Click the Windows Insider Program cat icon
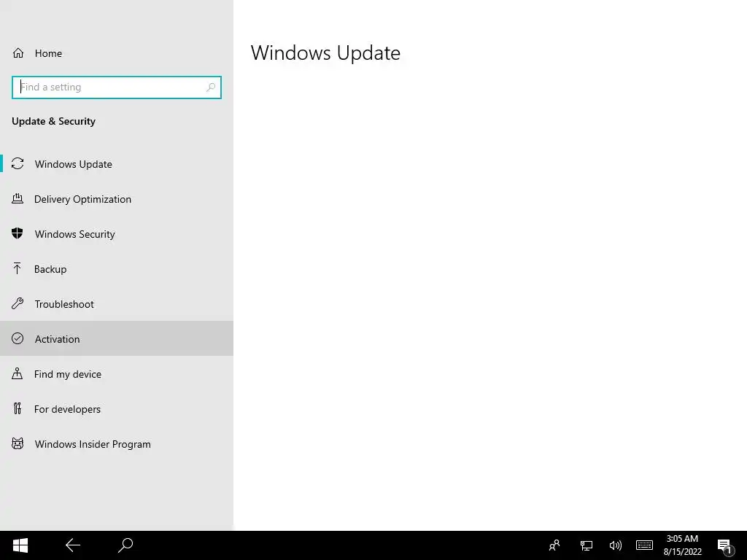 click(18, 444)
